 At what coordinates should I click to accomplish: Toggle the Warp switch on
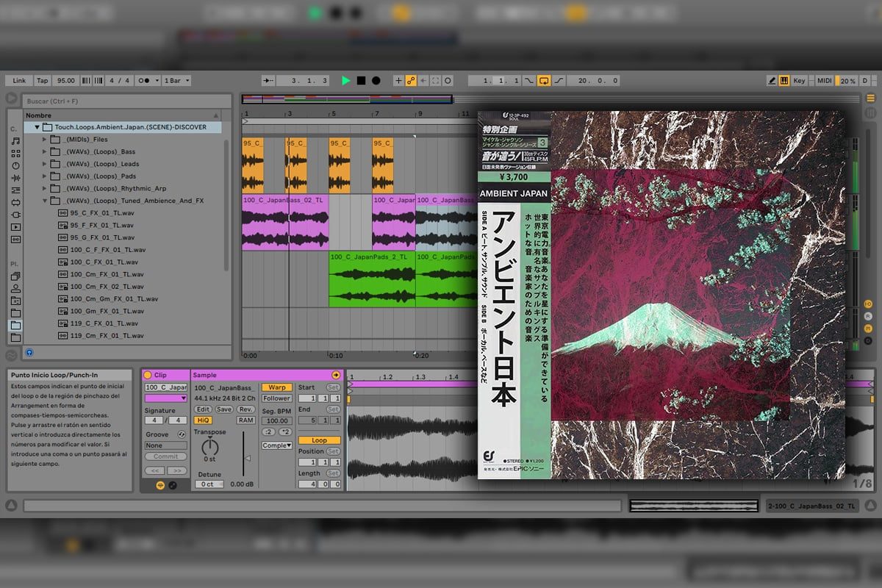coord(277,387)
